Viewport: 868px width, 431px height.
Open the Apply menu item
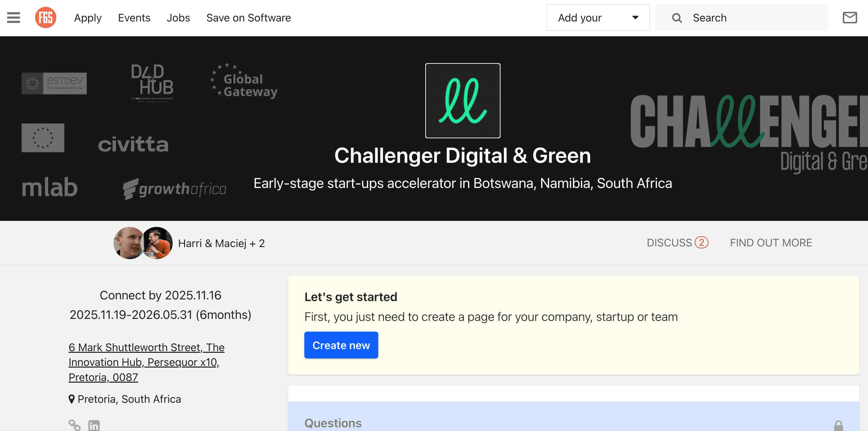coord(88,17)
